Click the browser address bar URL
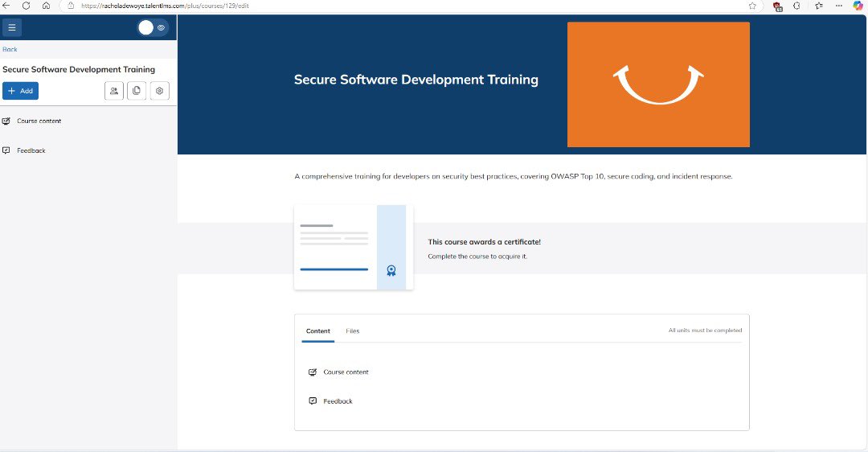The width and height of the screenshot is (868, 452). point(165,6)
